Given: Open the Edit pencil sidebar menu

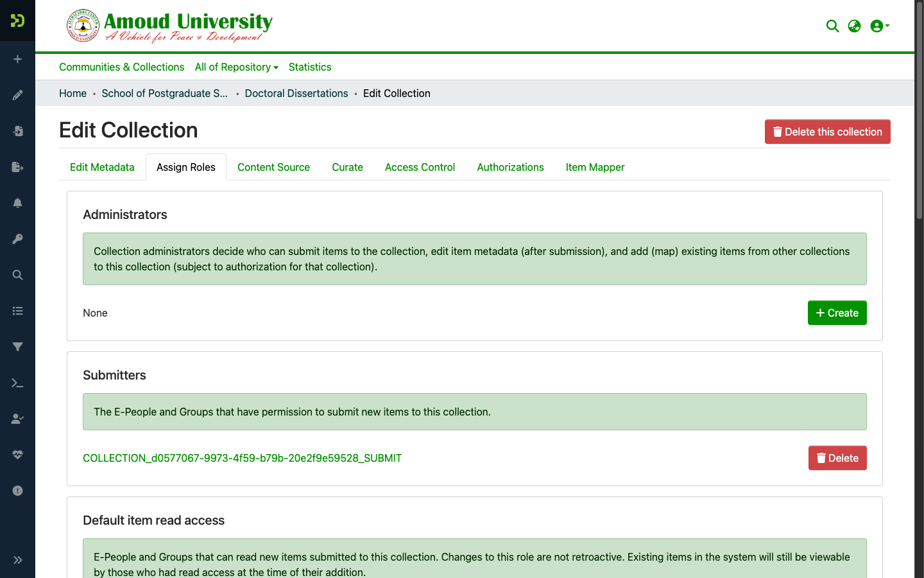Looking at the screenshot, I should coord(17,95).
